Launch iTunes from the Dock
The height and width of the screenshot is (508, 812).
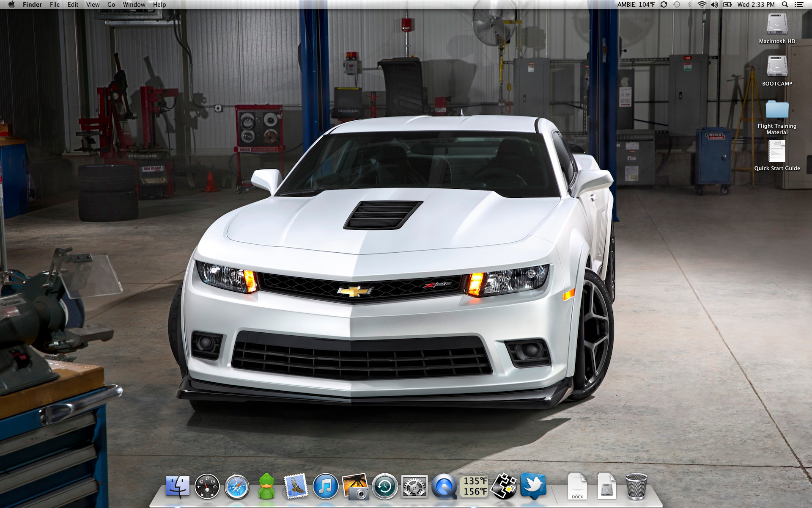point(326,486)
